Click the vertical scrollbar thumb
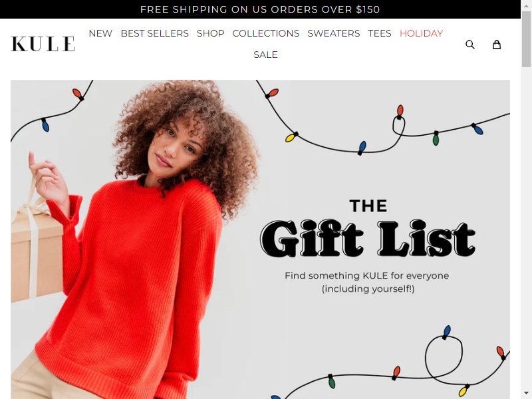 click(x=526, y=39)
